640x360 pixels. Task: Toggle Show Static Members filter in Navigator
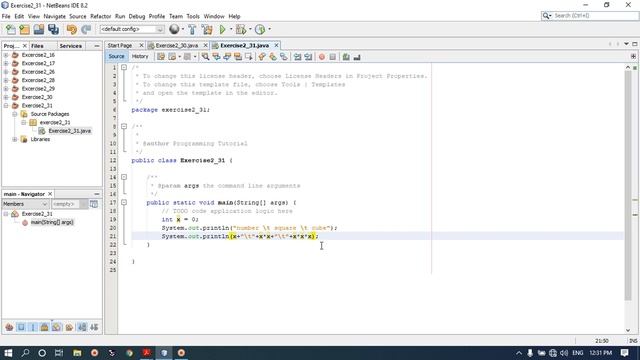(x=33, y=327)
